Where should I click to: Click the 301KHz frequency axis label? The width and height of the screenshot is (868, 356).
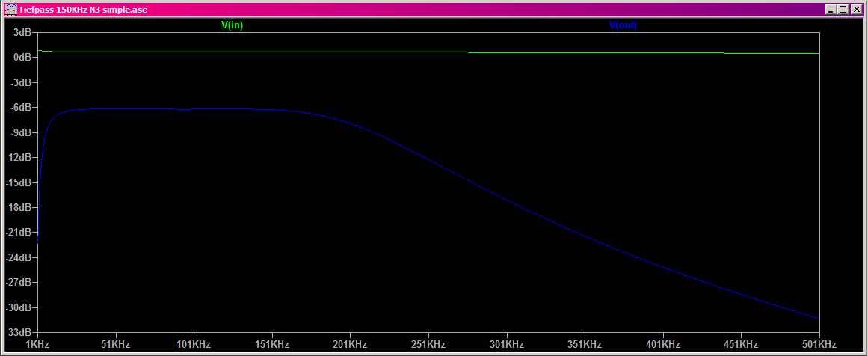(x=506, y=344)
